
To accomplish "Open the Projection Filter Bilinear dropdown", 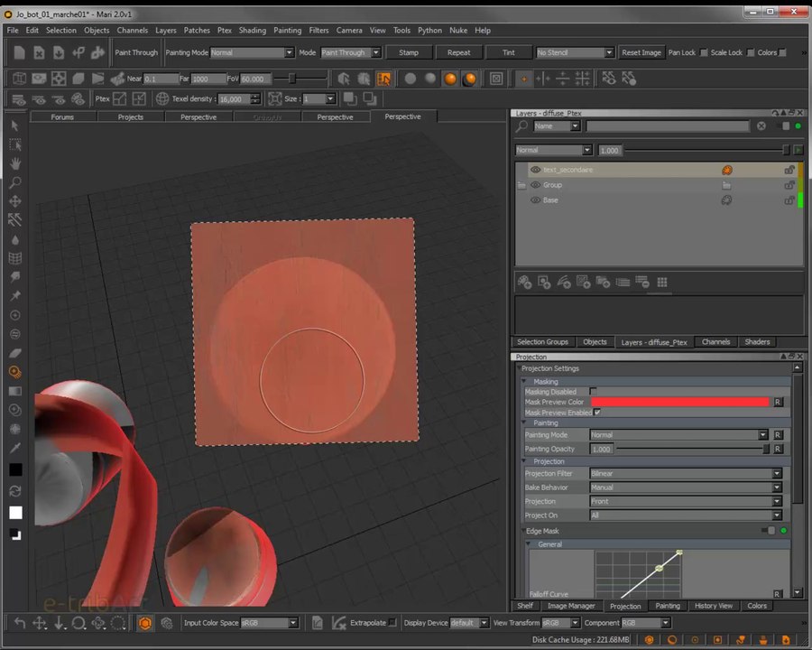I will (685, 474).
